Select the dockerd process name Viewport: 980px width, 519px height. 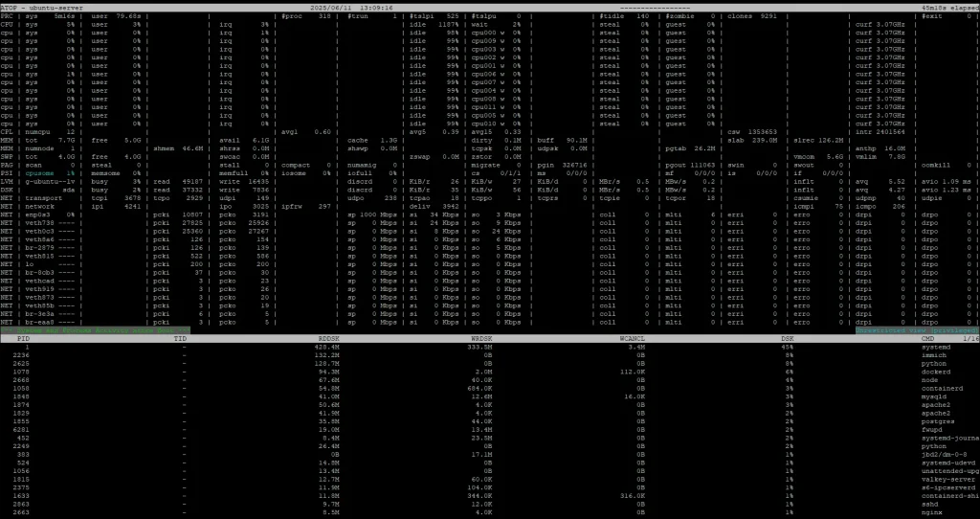click(936, 372)
